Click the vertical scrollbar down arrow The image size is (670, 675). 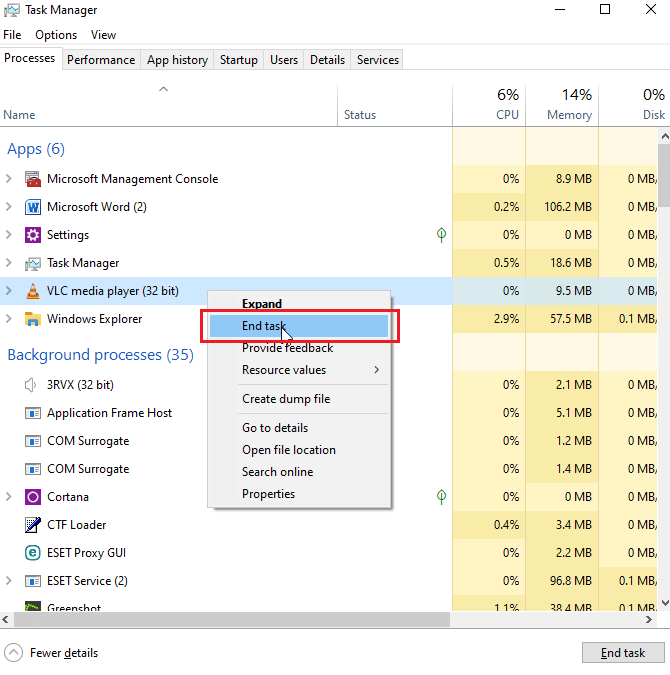665,603
